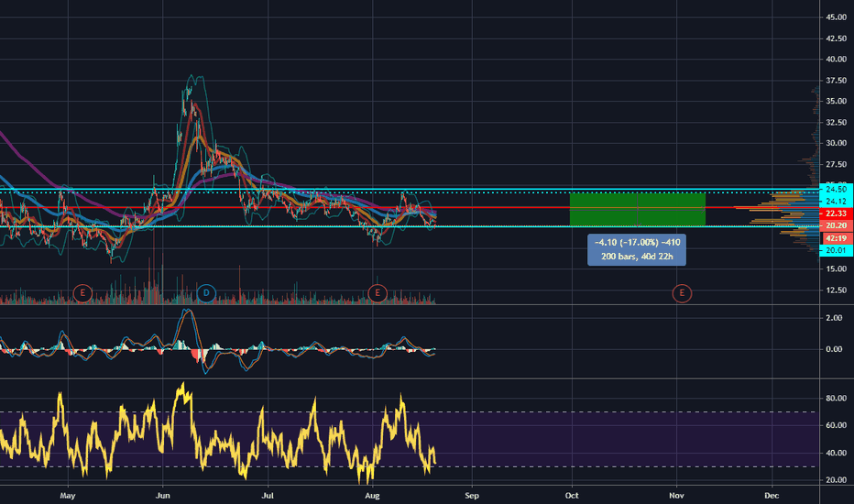Image resolution: width=854 pixels, height=504 pixels.
Task: Click the 20.20 price label on axis
Action: tap(836, 225)
